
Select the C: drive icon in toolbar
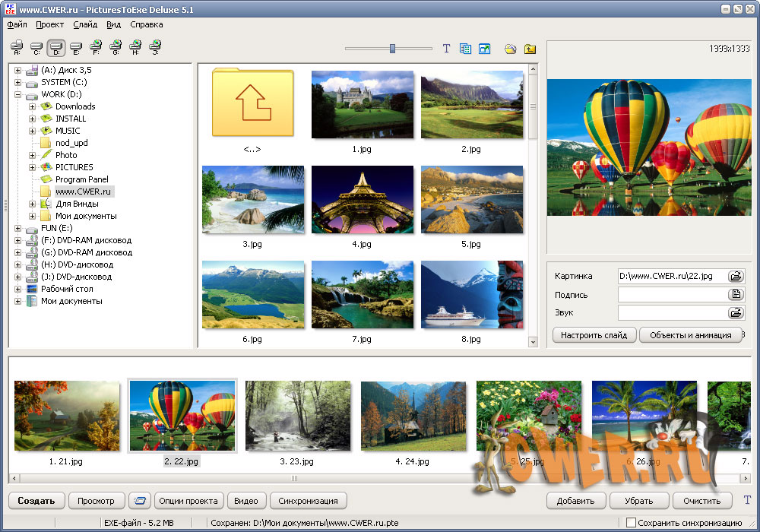click(36, 48)
